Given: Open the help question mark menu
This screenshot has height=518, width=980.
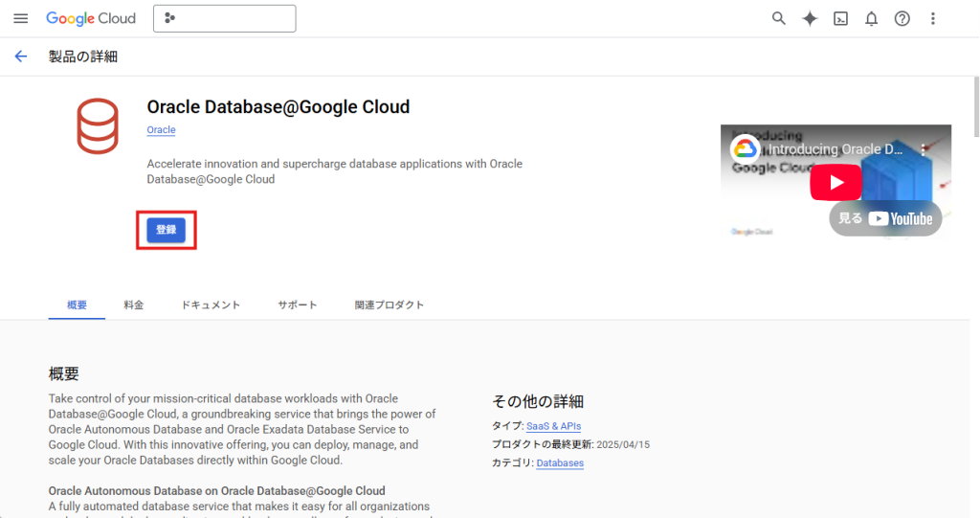Looking at the screenshot, I should [x=902, y=18].
